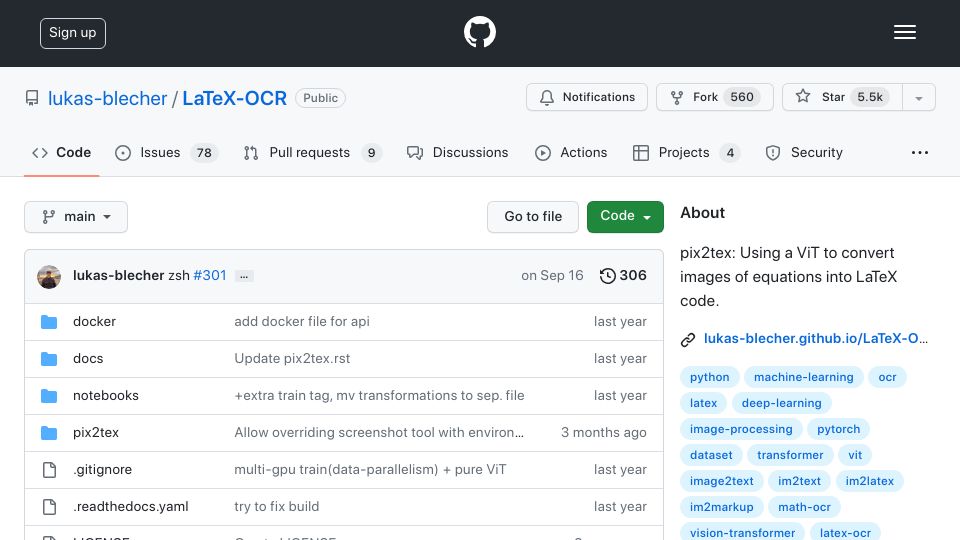
Task: Open the hamburger navigation menu
Action: (904, 32)
